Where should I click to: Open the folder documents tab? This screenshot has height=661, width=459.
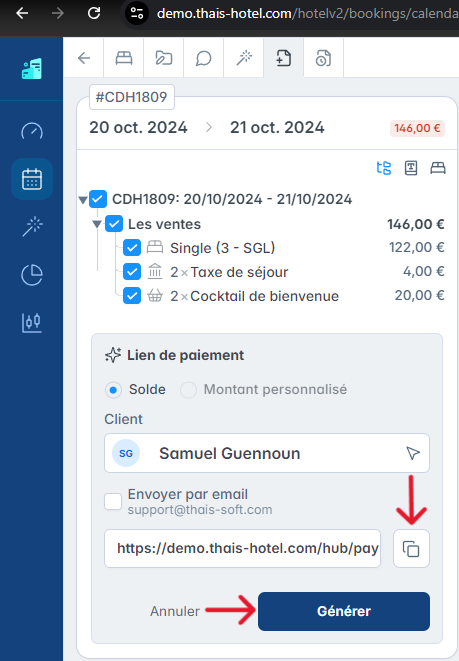164,58
